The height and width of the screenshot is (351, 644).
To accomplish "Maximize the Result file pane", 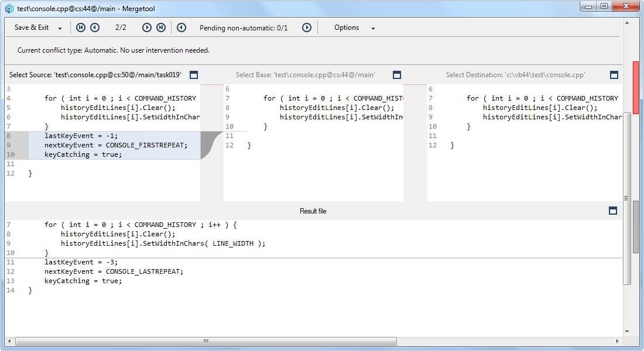I will click(613, 211).
